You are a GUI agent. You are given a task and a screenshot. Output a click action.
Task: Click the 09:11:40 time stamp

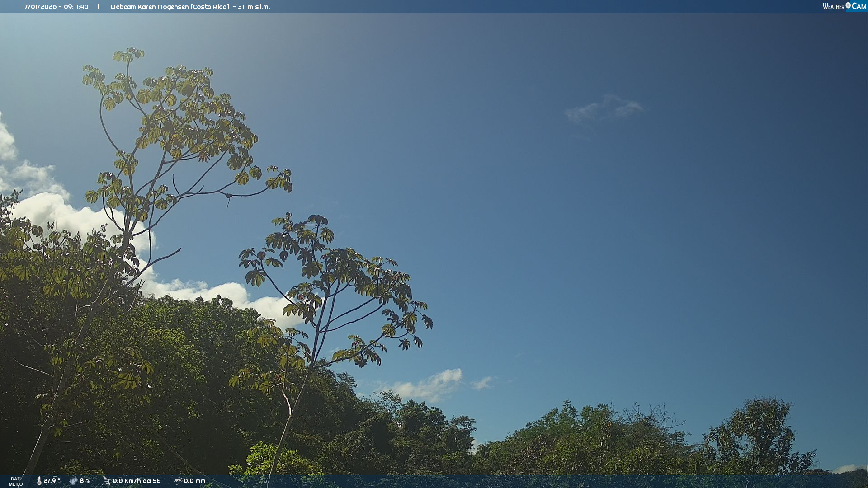tap(76, 7)
